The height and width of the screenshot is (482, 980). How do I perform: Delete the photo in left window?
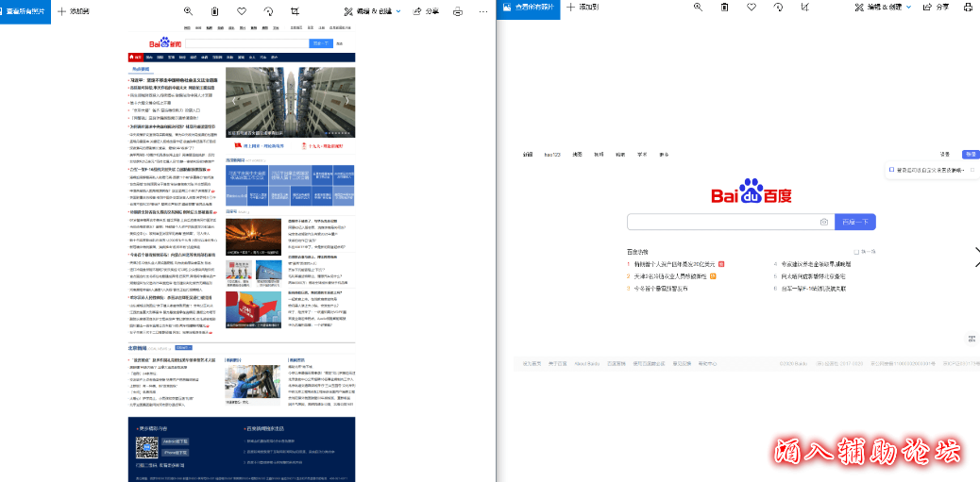[215, 11]
